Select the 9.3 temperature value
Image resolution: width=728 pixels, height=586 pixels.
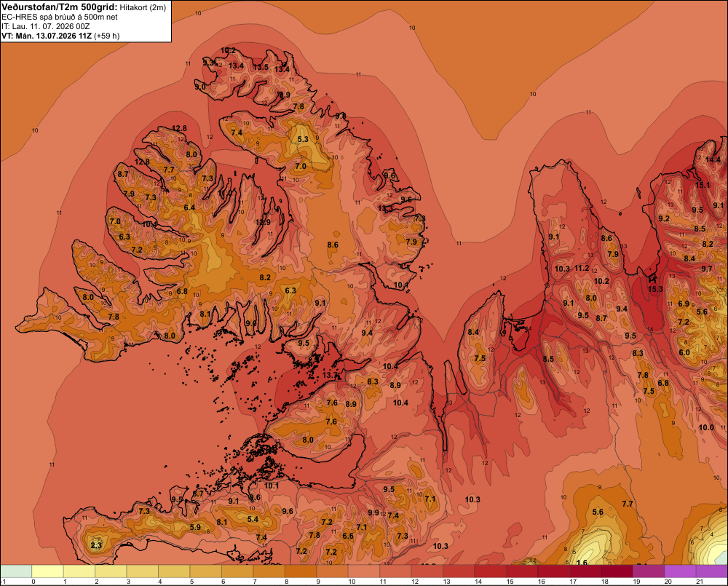208,62
